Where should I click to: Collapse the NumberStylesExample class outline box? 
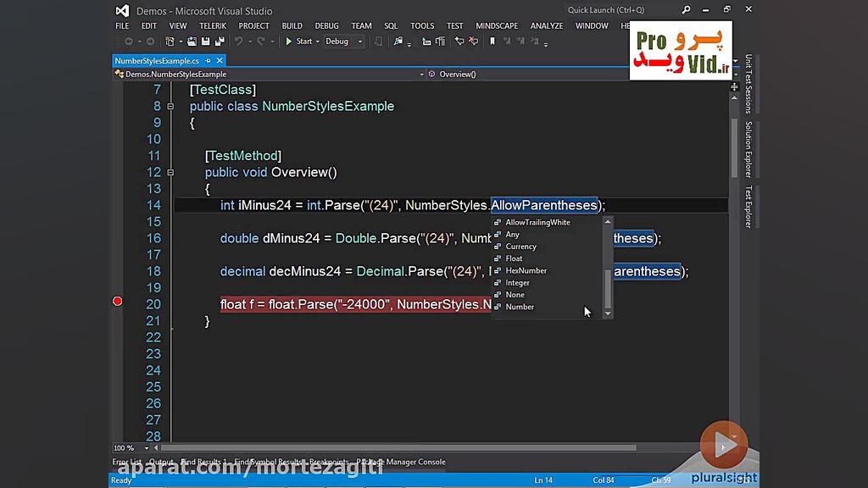click(172, 107)
